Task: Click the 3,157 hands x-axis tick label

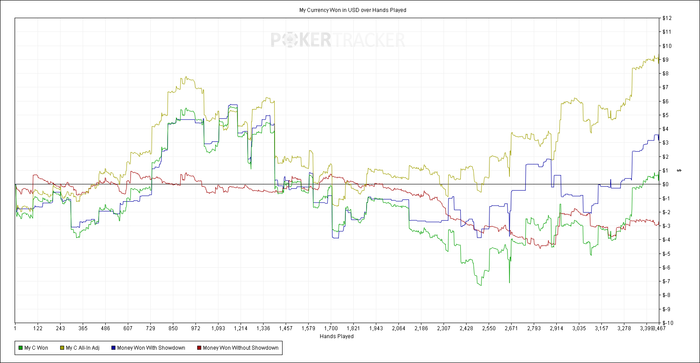Action: (x=601, y=329)
